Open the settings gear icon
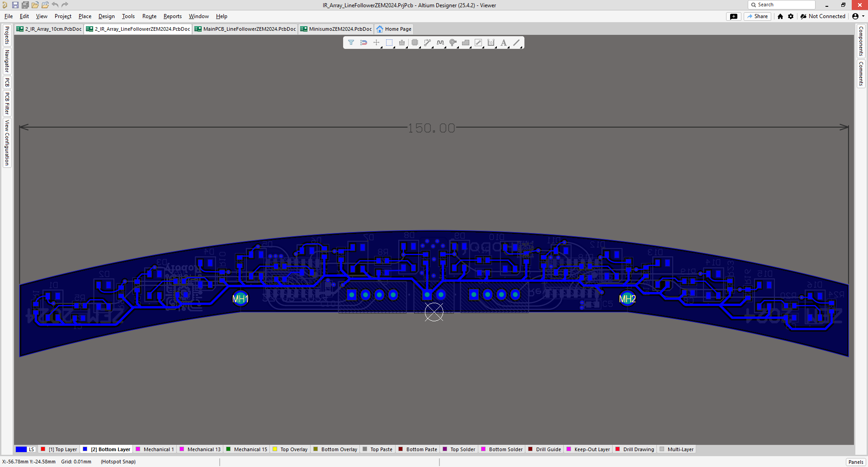The width and height of the screenshot is (868, 467). tap(791, 16)
